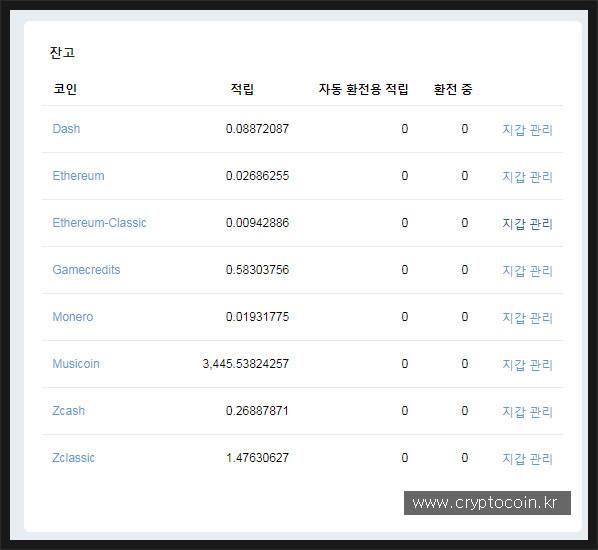Click the Dash 자동 환전용 적립 value 0
The image size is (598, 550).
tap(405, 129)
